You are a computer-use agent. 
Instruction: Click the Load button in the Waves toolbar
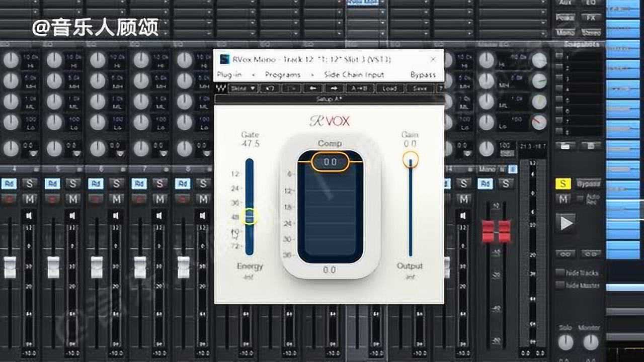point(390,88)
